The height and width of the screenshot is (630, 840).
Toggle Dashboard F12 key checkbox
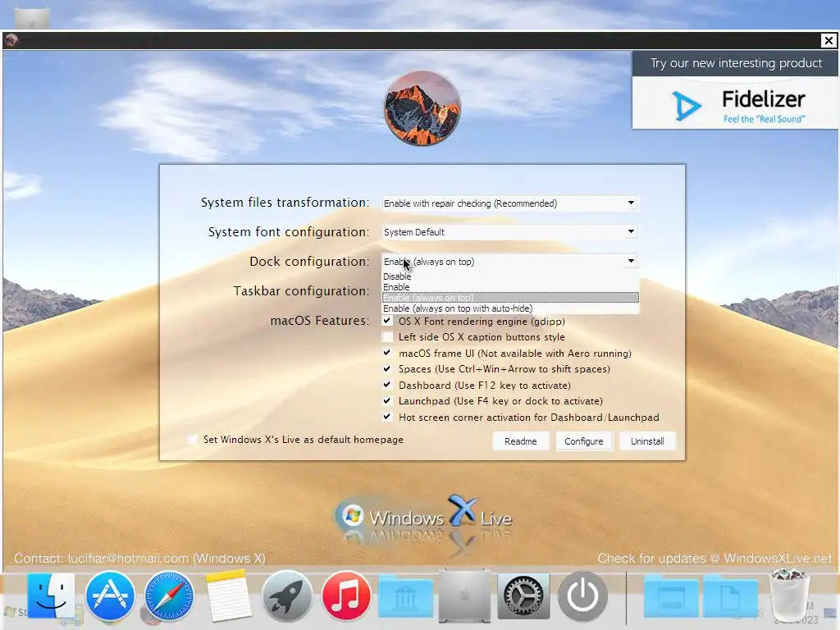pos(387,385)
